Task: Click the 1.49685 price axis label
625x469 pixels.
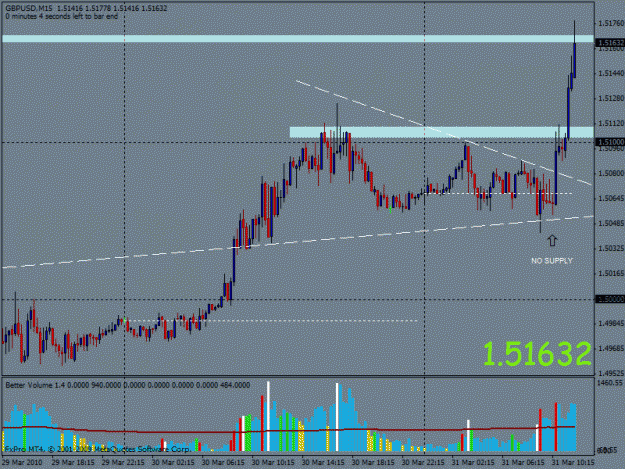Action: click(x=611, y=348)
